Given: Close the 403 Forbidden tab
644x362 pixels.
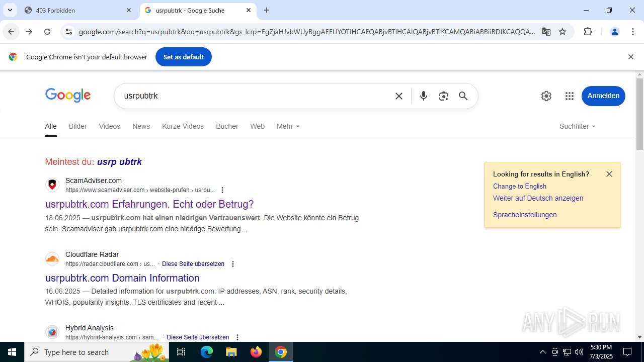Looking at the screenshot, I should point(129,10).
